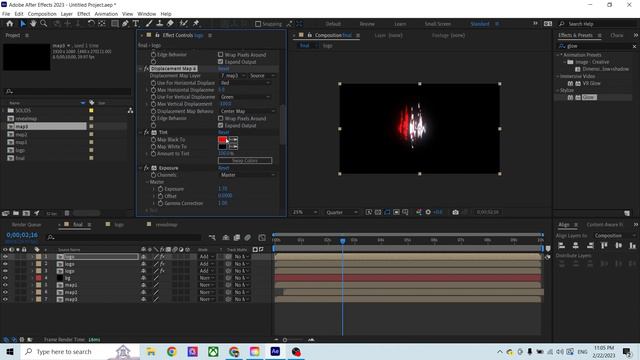Select the Selection (arrow) tool

pos(23,24)
